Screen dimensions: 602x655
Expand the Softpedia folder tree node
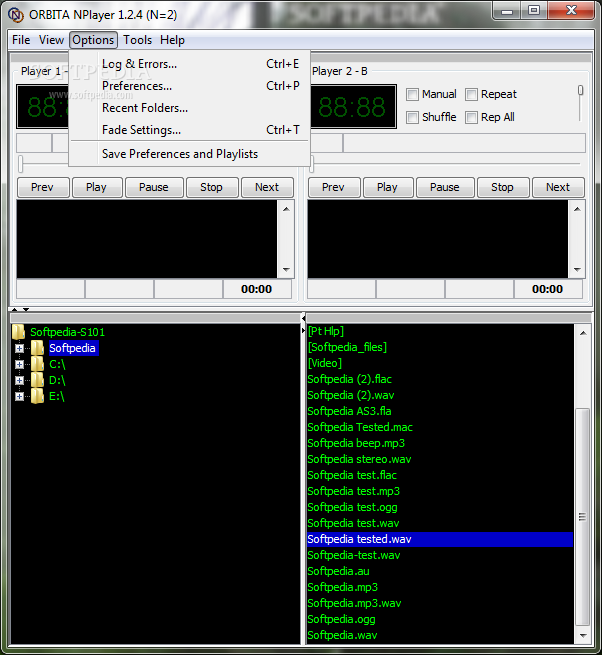pos(19,348)
